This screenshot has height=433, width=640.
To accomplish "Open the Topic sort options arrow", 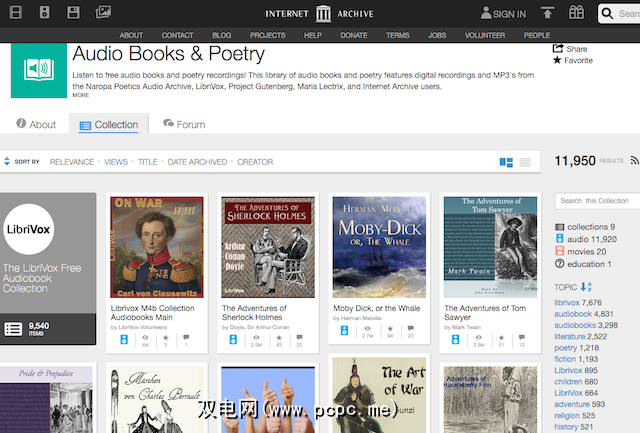I will pyautogui.click(x=587, y=287).
